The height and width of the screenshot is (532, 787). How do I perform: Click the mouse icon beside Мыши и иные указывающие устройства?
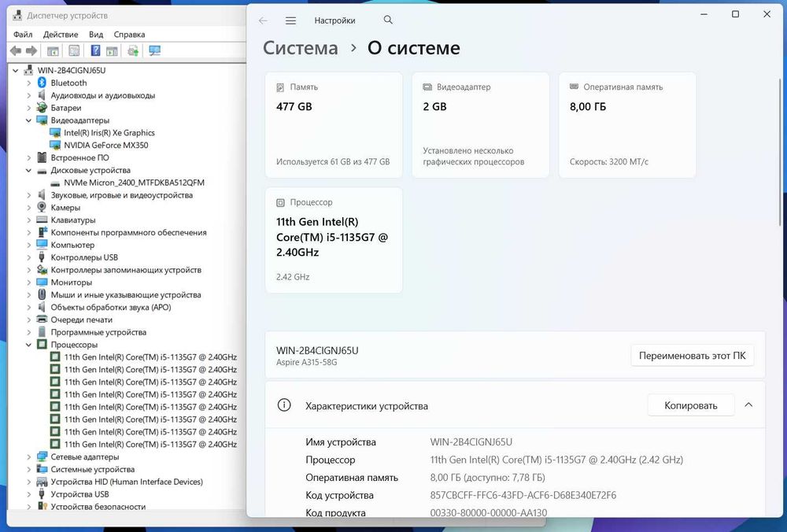pos(42,295)
